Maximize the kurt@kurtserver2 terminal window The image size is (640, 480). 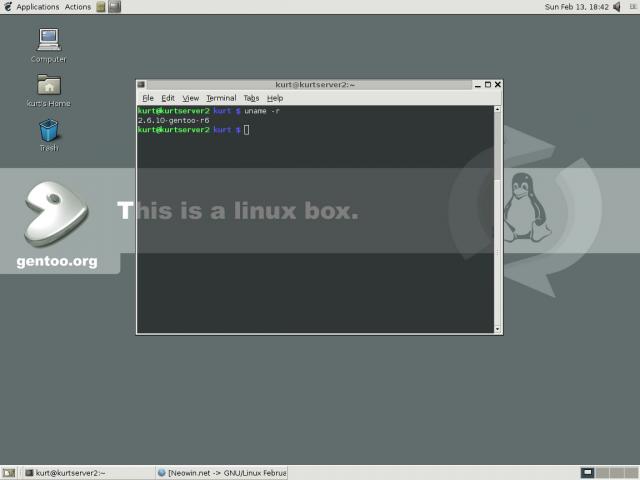coord(488,84)
